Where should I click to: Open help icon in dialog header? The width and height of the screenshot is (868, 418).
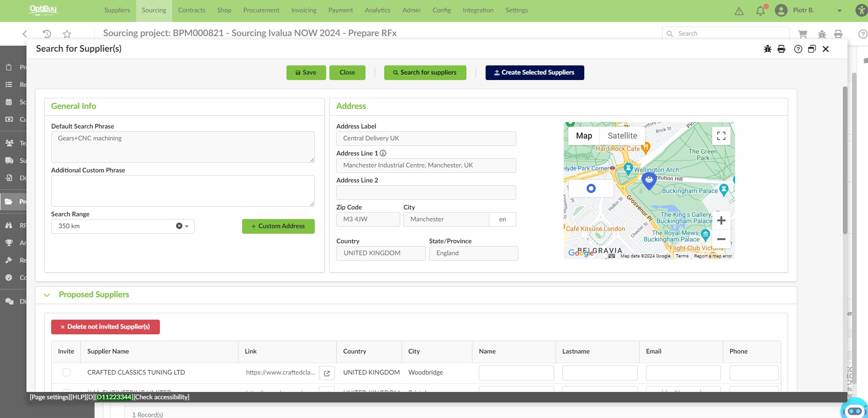click(x=798, y=49)
